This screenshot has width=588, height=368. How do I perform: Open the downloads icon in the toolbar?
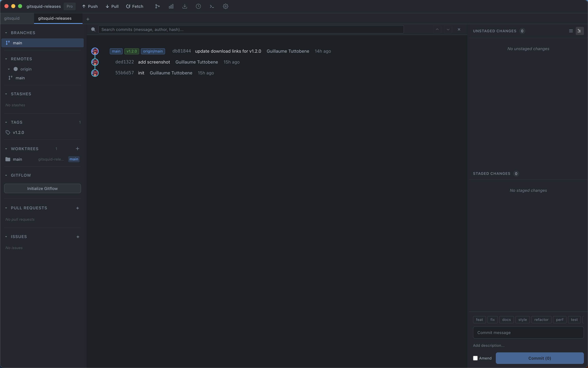click(184, 6)
